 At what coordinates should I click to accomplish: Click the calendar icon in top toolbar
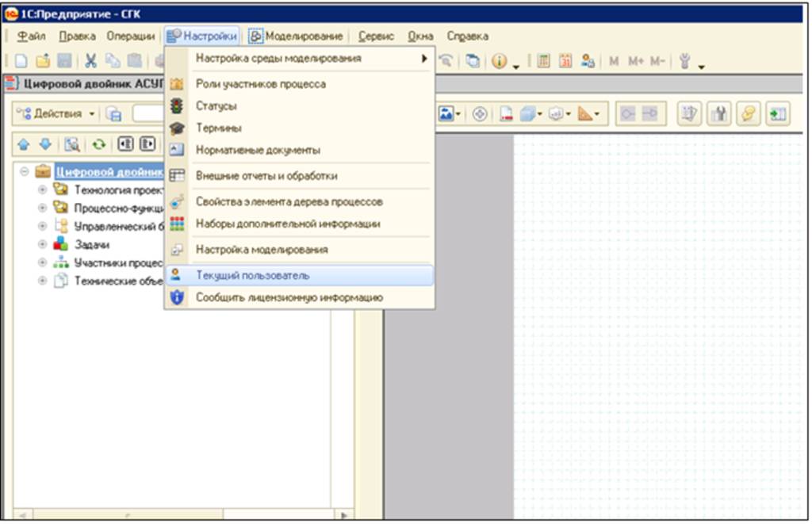565,60
